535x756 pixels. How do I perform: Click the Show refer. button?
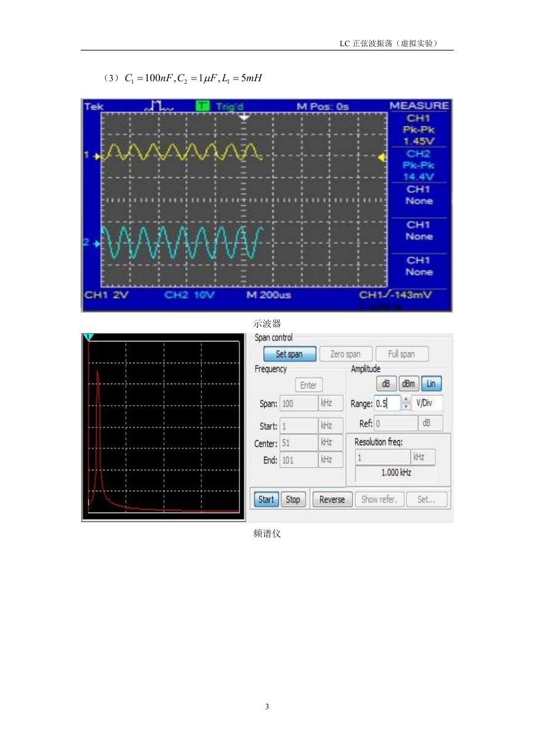(379, 499)
